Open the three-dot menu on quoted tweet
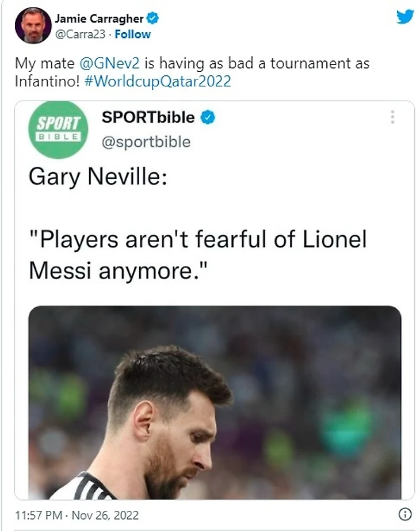 tap(392, 117)
